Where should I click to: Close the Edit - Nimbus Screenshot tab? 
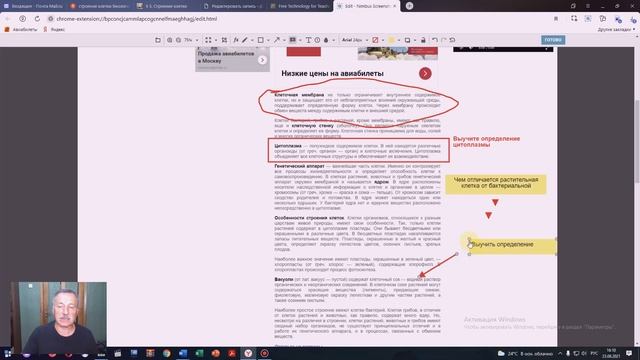[x=394, y=6]
